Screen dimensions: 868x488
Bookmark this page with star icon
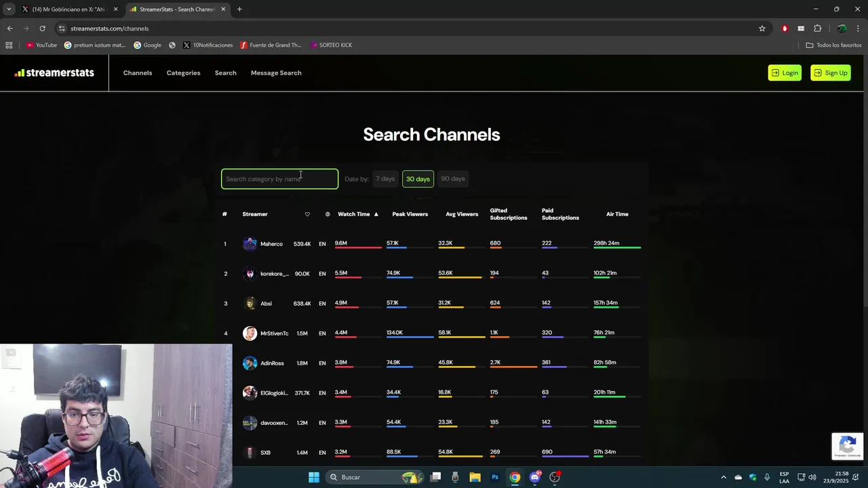pos(762,28)
